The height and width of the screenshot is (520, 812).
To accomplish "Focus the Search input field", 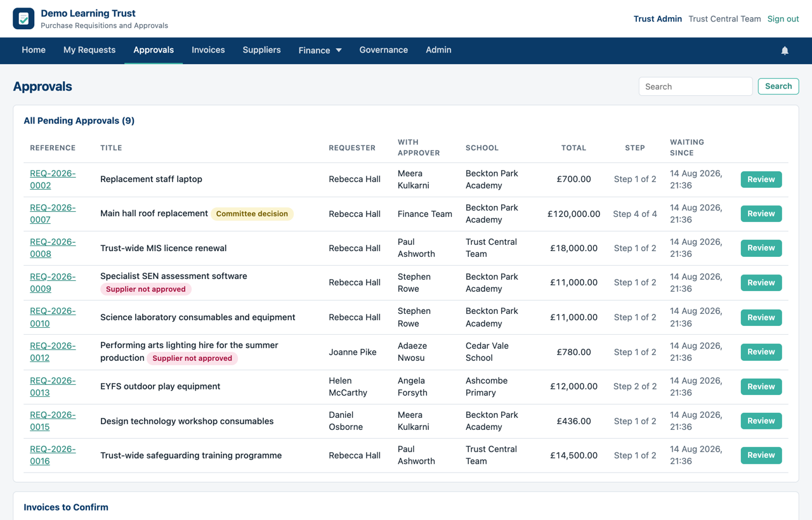I will point(695,86).
